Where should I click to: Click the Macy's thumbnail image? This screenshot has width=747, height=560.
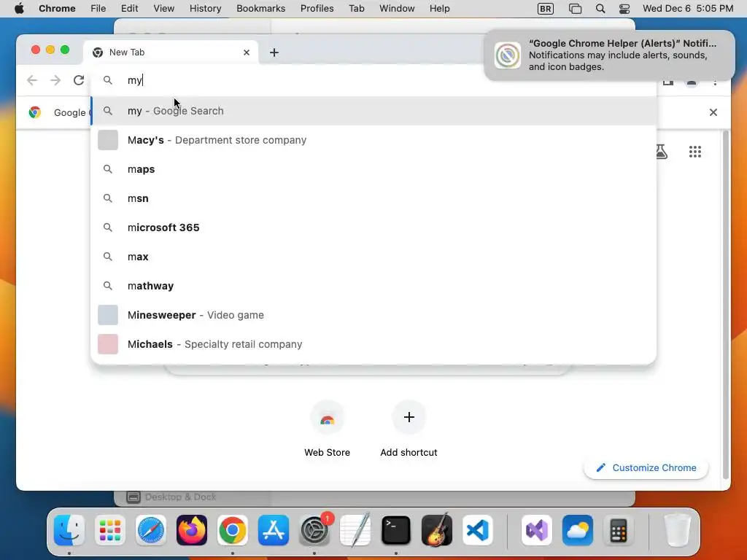coord(108,140)
